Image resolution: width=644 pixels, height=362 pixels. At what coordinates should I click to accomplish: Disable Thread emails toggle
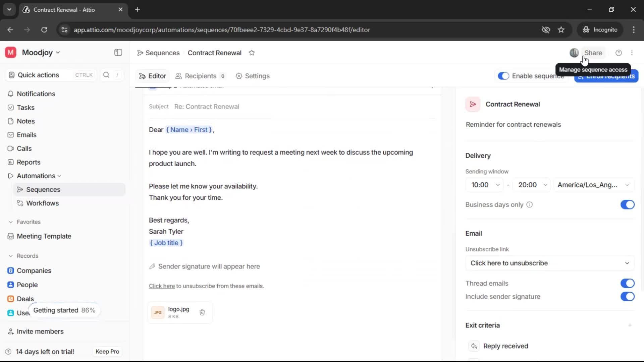[627, 284]
